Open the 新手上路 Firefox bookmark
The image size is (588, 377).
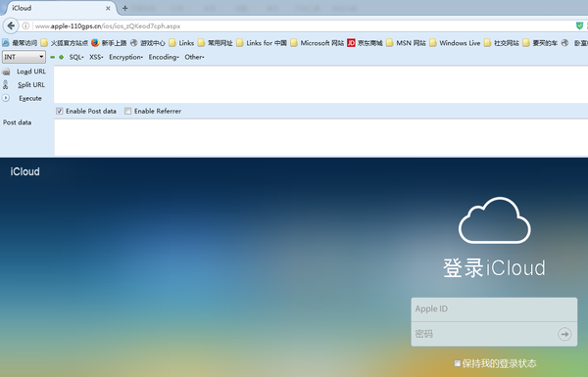pos(109,43)
